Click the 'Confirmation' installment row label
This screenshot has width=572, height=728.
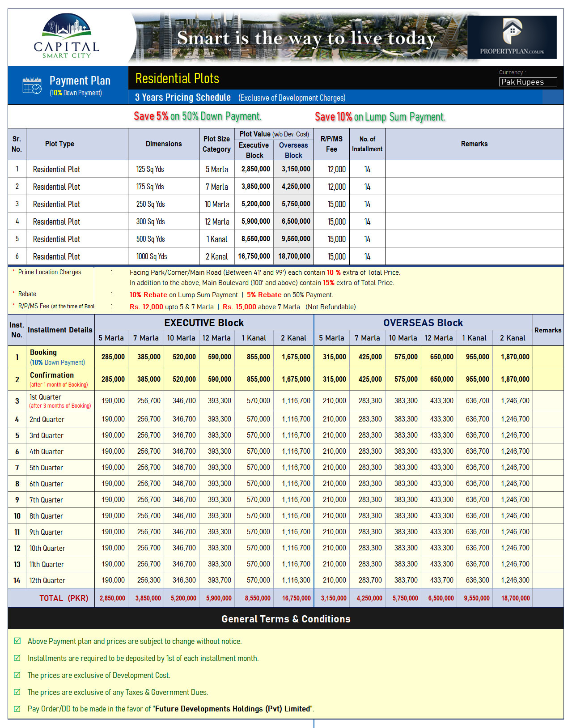tap(52, 375)
